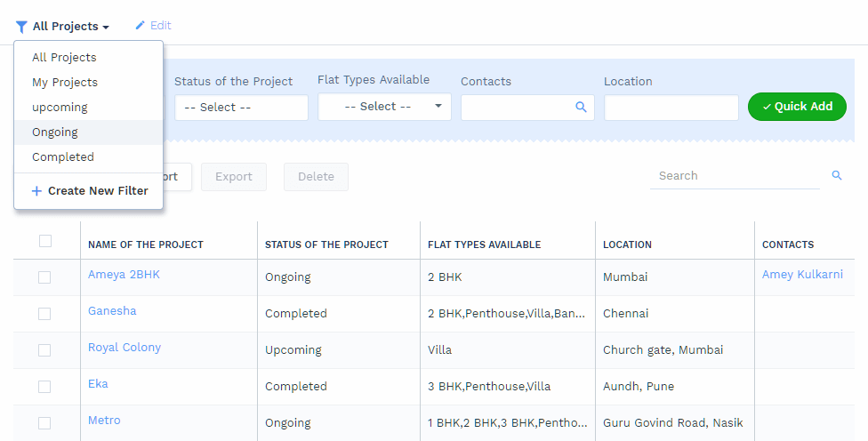
Task: Choose Ongoing filter option
Action: coord(89,132)
